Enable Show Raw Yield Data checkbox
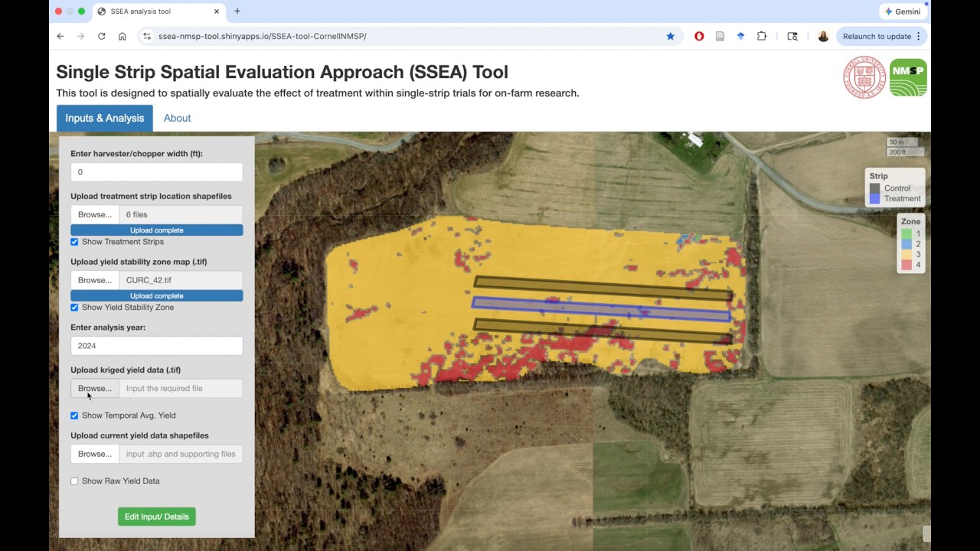This screenshot has height=551, width=980. pos(74,481)
